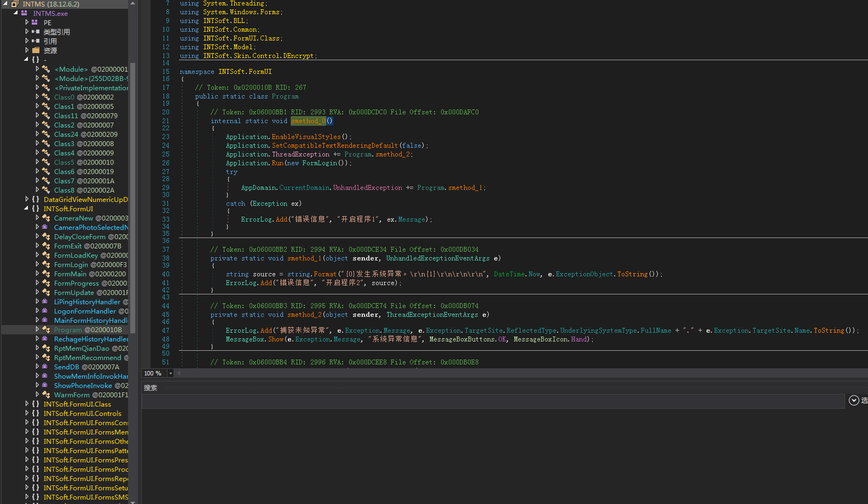Click the namespace braces icon for INTSoft.FormUI
Viewport: 868px width, 504px height.
coord(36,208)
